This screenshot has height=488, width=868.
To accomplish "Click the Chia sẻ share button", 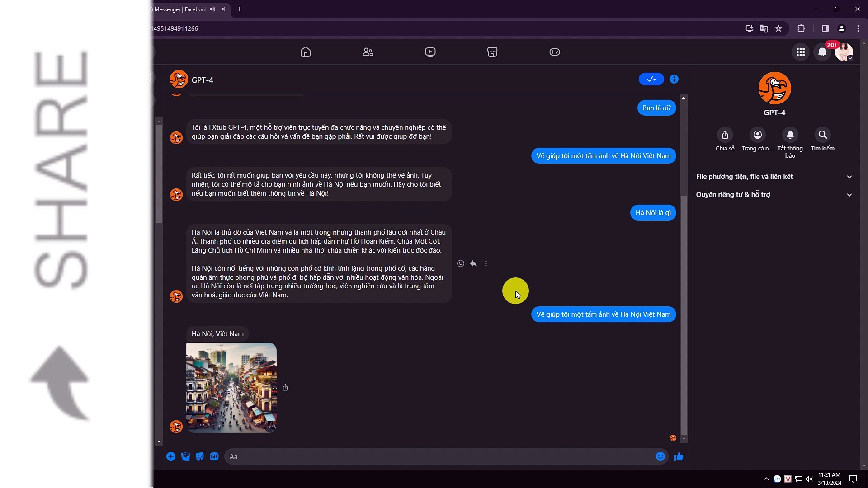I will 725,135.
